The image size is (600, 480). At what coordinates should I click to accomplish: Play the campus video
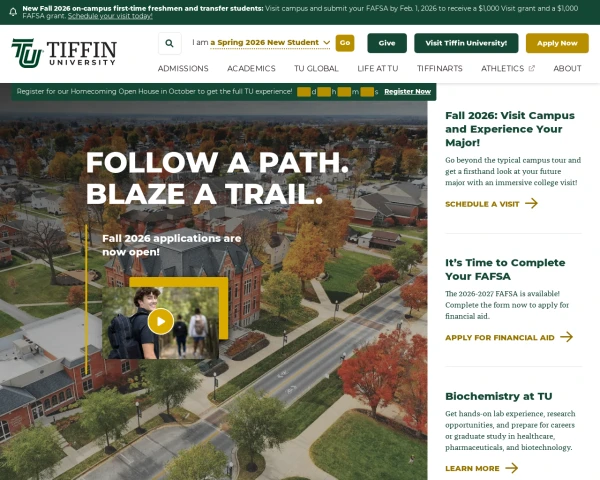pos(161,321)
